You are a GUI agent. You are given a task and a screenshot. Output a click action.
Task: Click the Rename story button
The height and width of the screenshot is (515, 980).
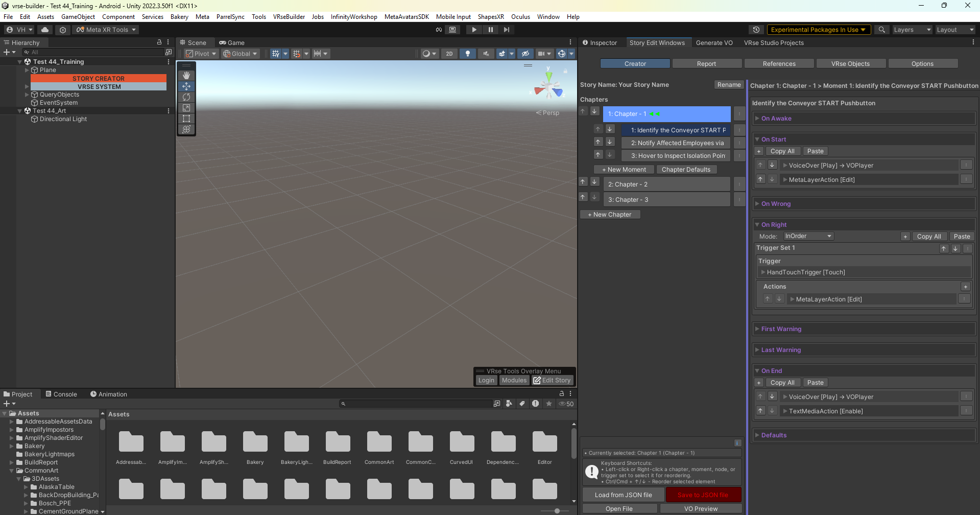point(729,85)
